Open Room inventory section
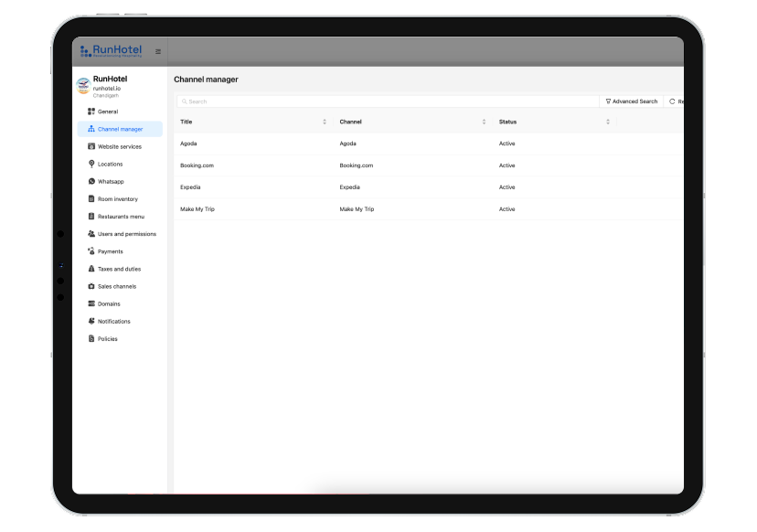The height and width of the screenshot is (532, 757). (120, 199)
